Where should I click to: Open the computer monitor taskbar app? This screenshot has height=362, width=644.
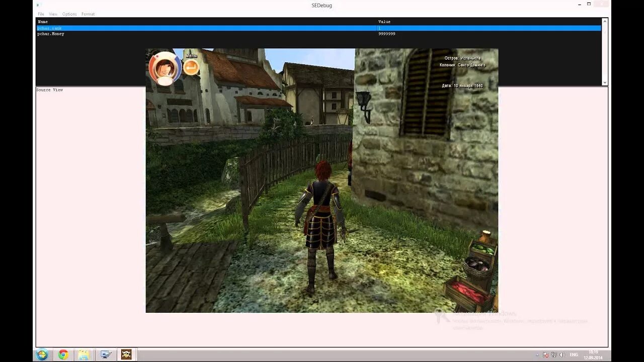pos(106,354)
